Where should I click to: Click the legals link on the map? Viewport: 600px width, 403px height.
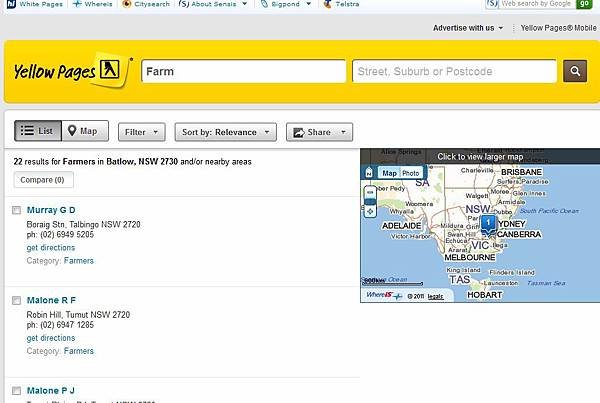click(x=435, y=297)
